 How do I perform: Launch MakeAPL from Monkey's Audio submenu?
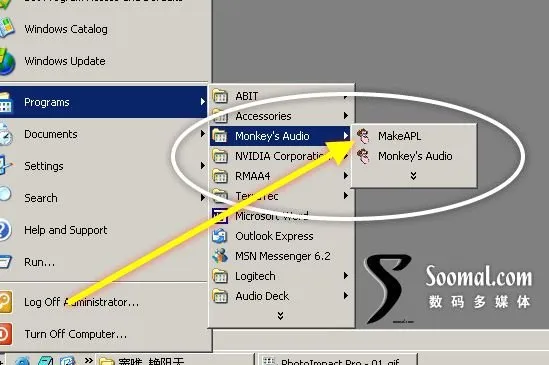(x=414, y=136)
